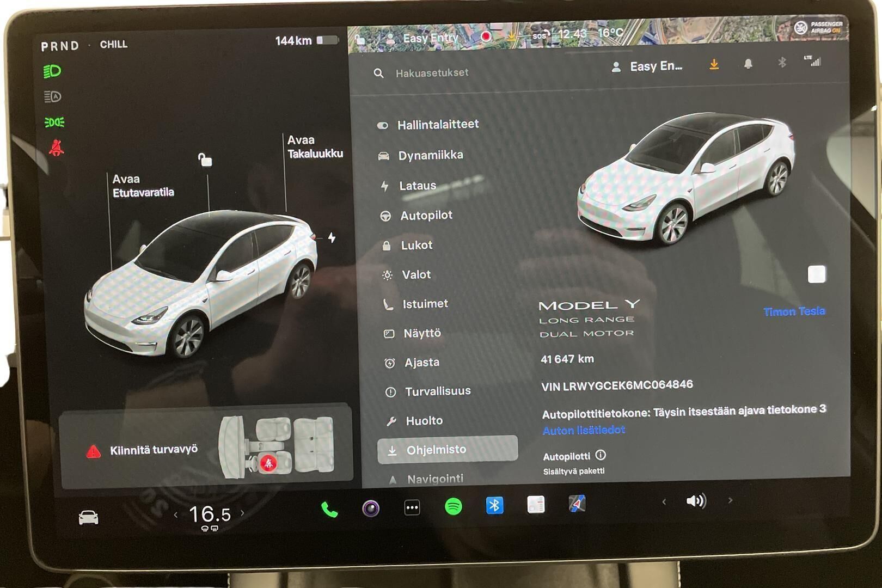This screenshot has width=882, height=588.
Task: Open Dynamiikka settings menu
Action: [420, 155]
